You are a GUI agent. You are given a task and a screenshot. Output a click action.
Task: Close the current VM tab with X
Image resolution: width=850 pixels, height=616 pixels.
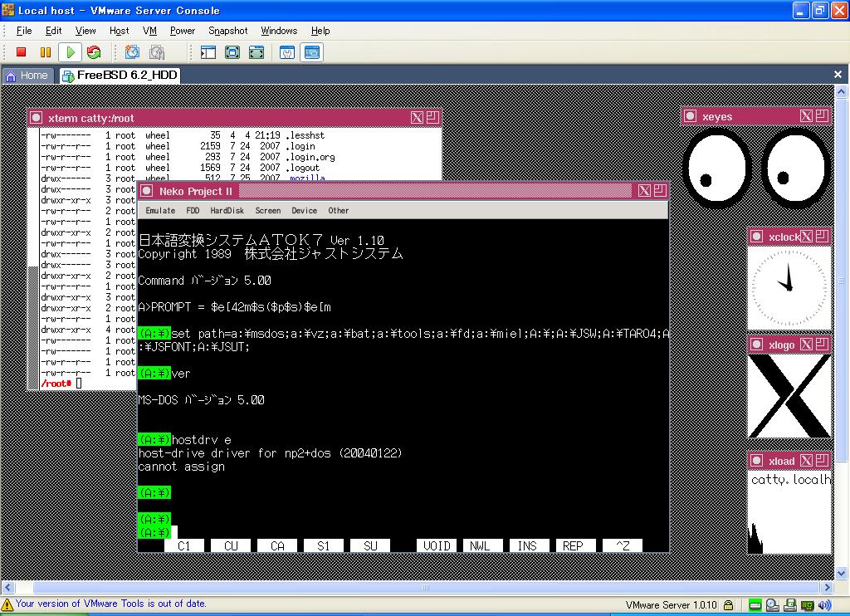coord(838,74)
